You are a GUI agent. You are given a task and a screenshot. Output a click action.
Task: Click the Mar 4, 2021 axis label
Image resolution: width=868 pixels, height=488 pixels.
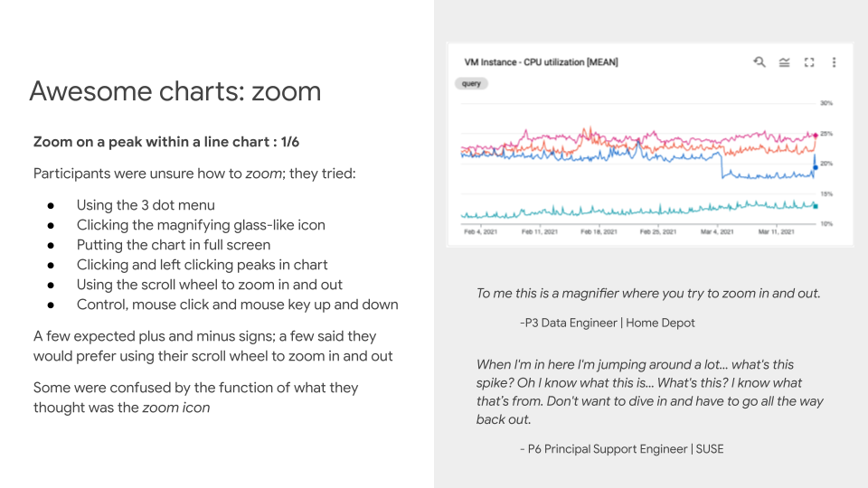(718, 232)
